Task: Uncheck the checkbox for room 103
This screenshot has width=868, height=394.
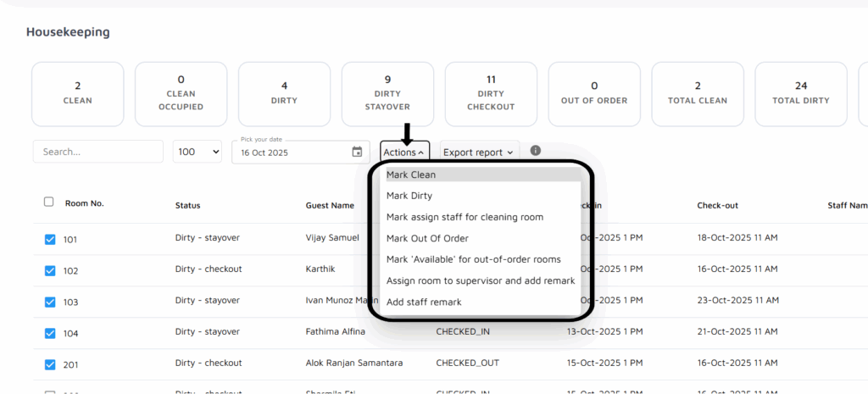Action: (50, 302)
